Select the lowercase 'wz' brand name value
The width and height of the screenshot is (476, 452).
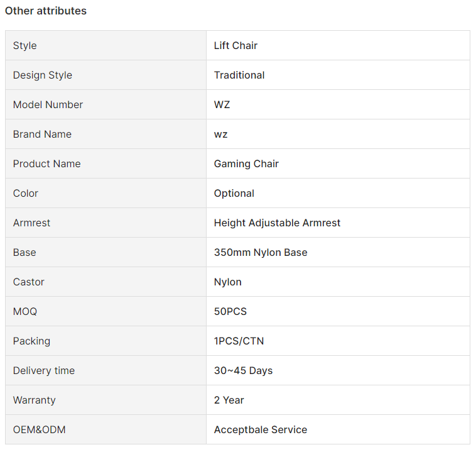tap(220, 135)
